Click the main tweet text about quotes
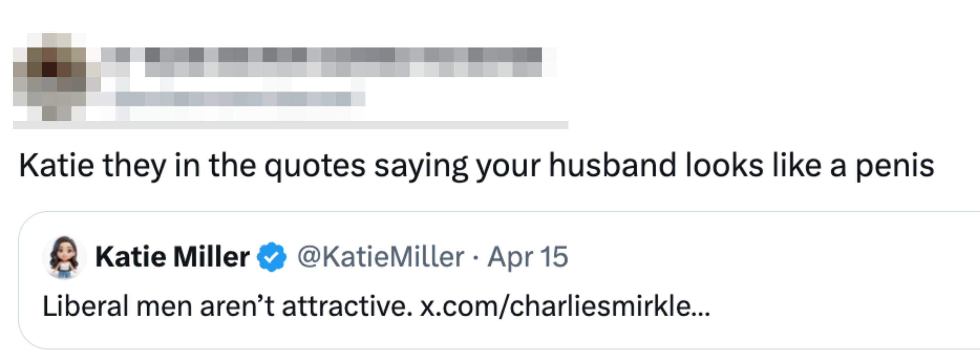This screenshot has width=980, height=361. pyautogui.click(x=476, y=166)
